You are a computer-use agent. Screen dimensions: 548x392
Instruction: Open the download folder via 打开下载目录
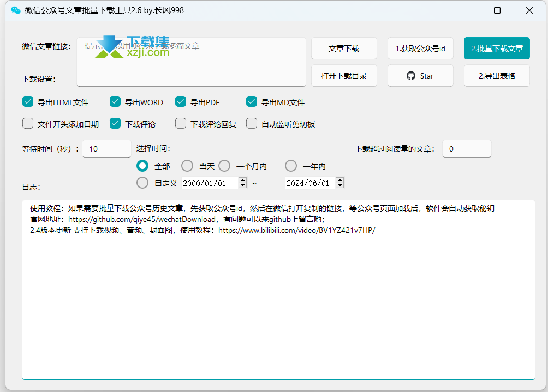(x=344, y=76)
